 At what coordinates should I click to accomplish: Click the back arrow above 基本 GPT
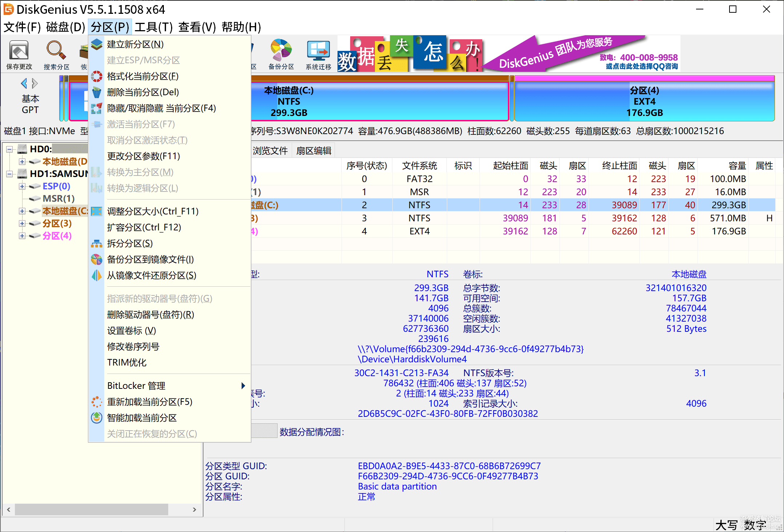pos(24,84)
